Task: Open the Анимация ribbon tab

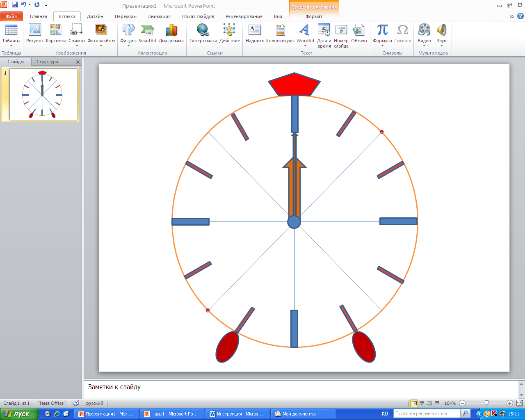Action: [159, 16]
